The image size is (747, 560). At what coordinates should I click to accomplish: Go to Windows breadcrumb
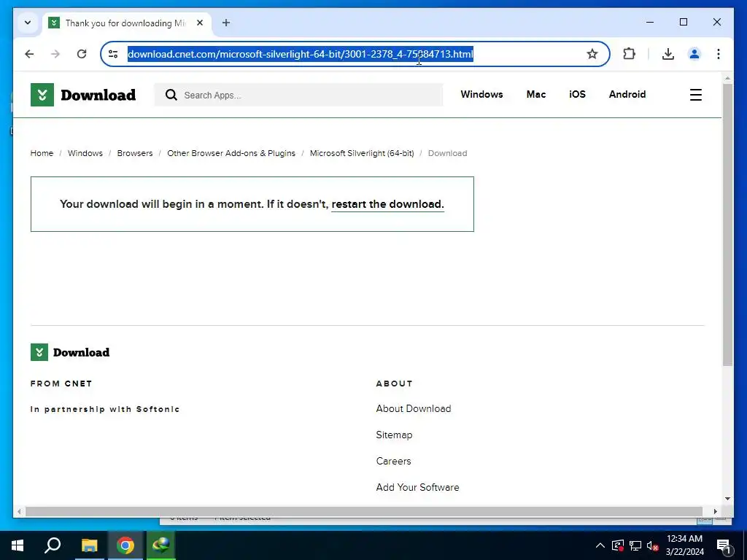point(85,153)
